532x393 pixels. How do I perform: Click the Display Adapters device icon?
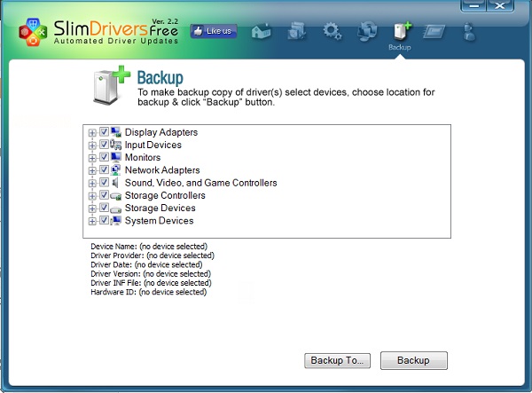pos(115,132)
